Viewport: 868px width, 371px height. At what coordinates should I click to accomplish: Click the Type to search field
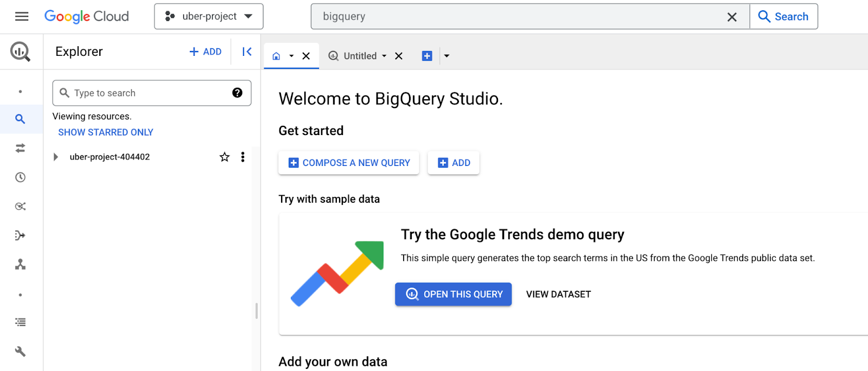pos(146,93)
